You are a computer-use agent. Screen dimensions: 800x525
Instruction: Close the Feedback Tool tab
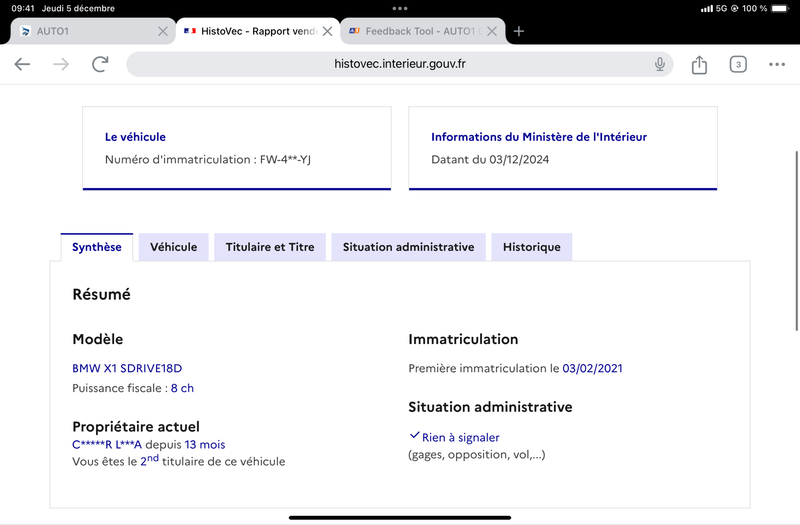click(492, 31)
